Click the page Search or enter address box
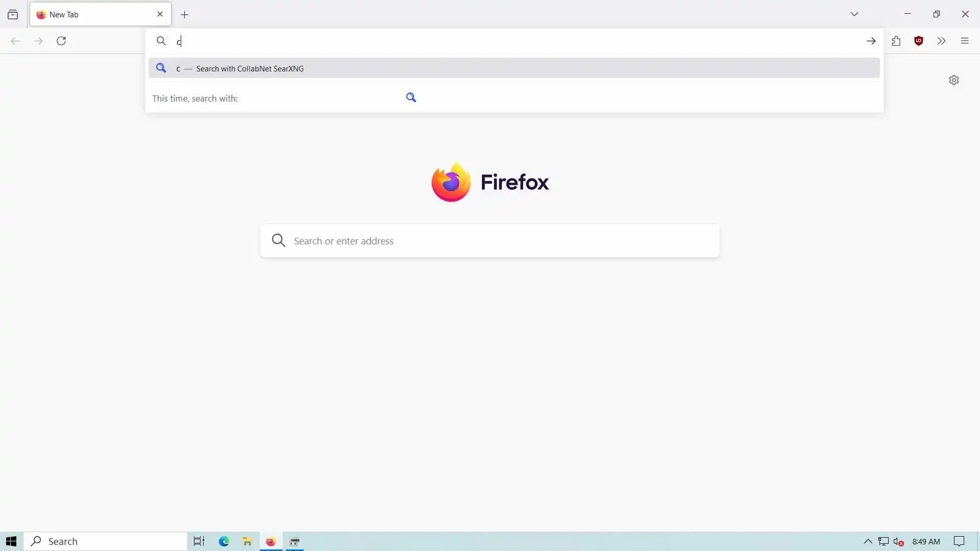 (x=490, y=241)
